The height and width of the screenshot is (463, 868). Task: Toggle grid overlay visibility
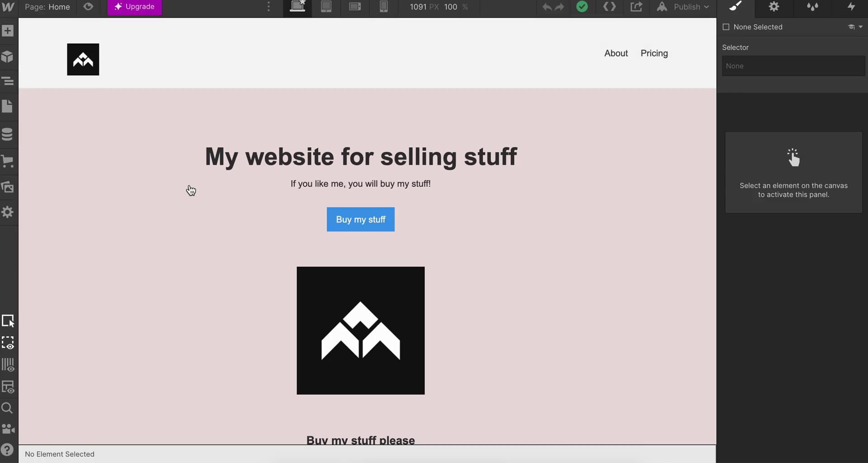point(8,365)
